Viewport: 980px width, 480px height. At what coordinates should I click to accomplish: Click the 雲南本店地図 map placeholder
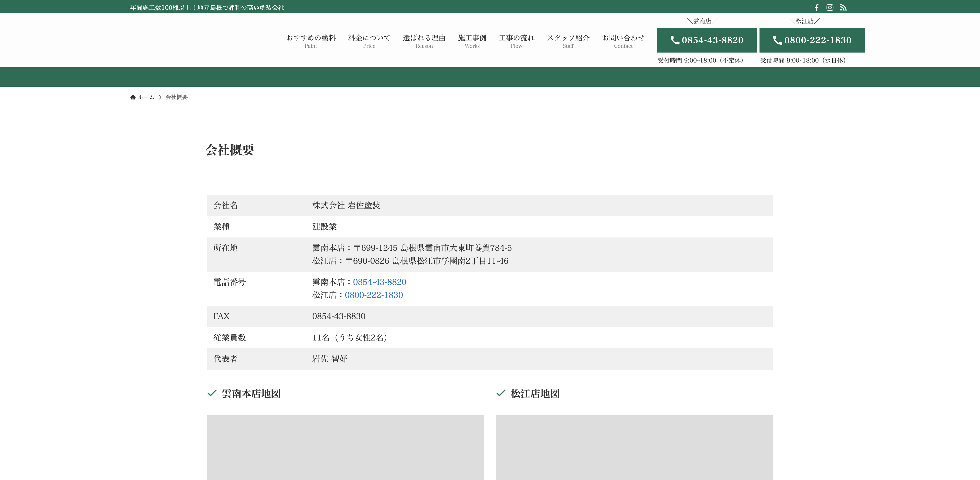click(x=346, y=447)
